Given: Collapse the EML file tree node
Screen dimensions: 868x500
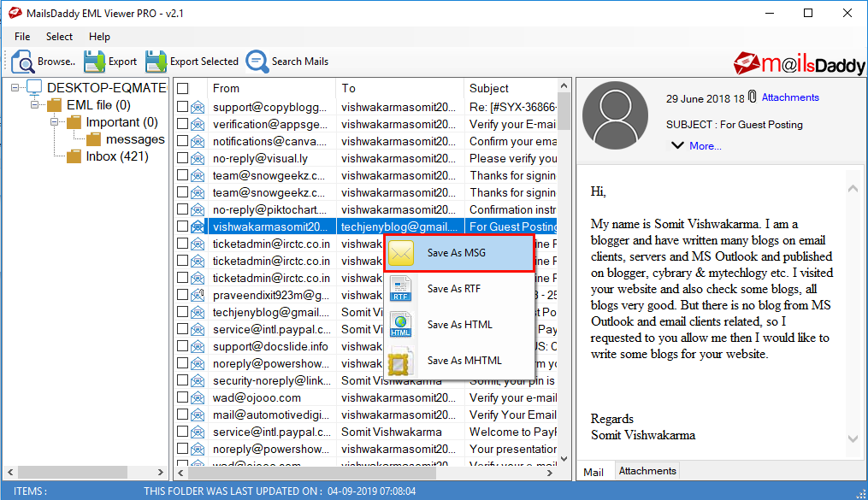Looking at the screenshot, I should [35, 104].
